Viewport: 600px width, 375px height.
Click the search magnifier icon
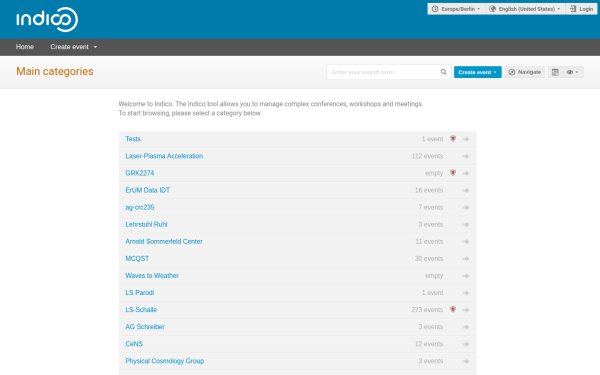click(443, 72)
